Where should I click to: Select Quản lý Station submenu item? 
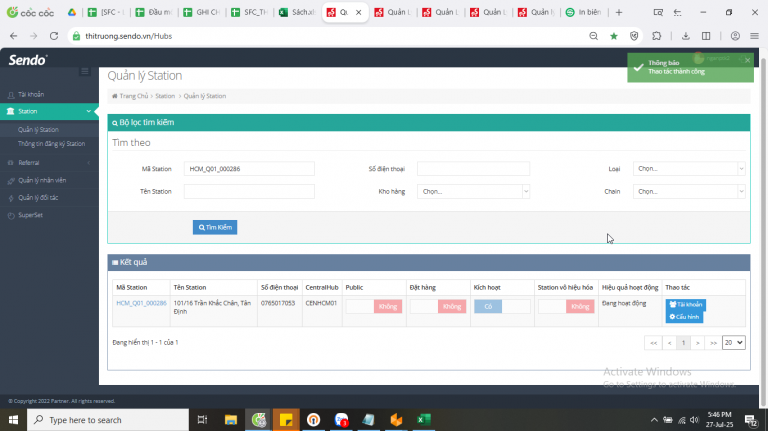click(x=38, y=129)
